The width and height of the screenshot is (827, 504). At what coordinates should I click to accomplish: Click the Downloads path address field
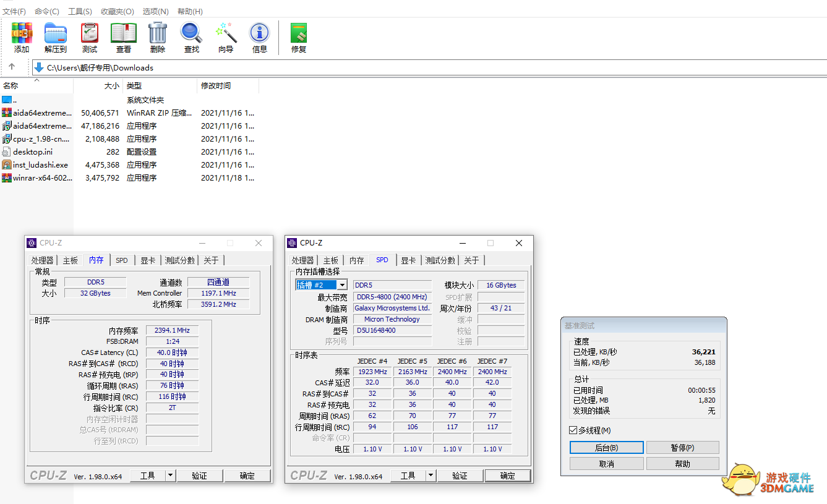(x=429, y=67)
